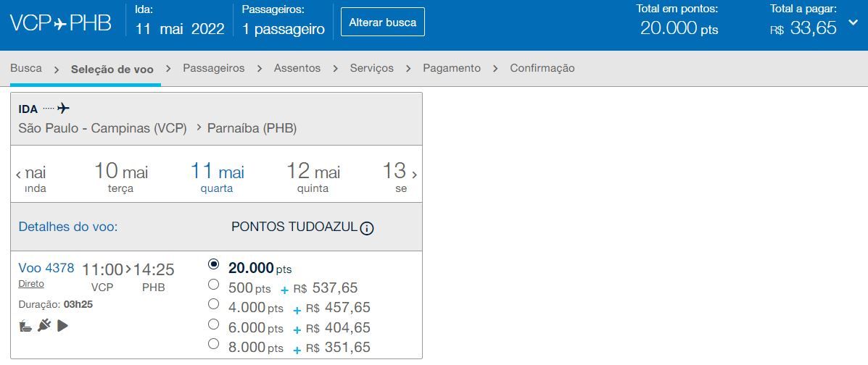This screenshot has height=365, width=868.
Task: Select the 20.000 pts fare option
Action: (213, 264)
